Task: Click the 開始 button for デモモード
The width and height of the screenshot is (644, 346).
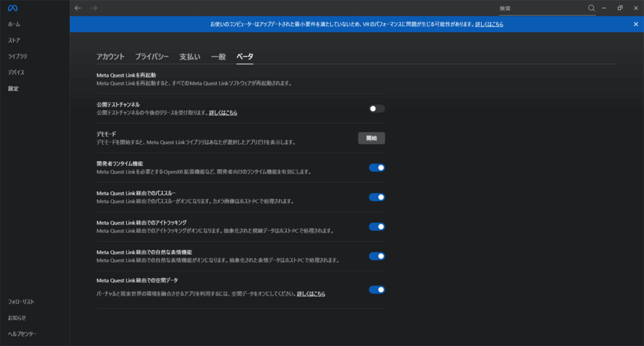Action: [371, 138]
